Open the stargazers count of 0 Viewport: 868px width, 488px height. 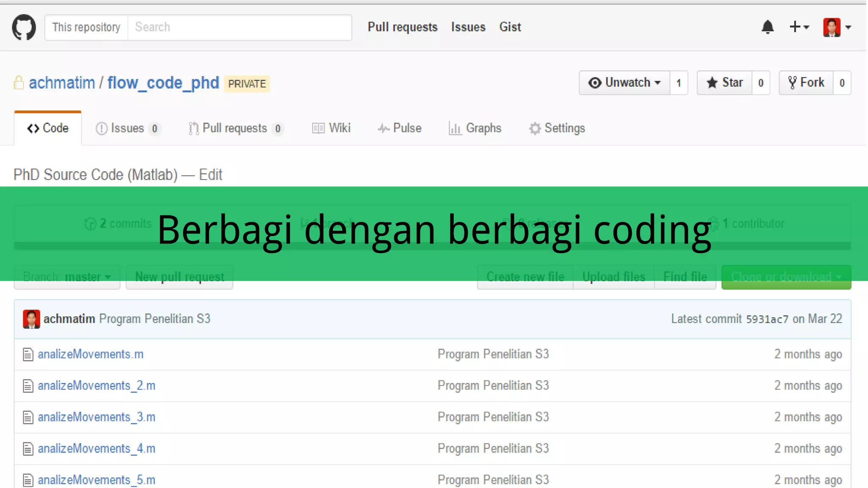[761, 83]
